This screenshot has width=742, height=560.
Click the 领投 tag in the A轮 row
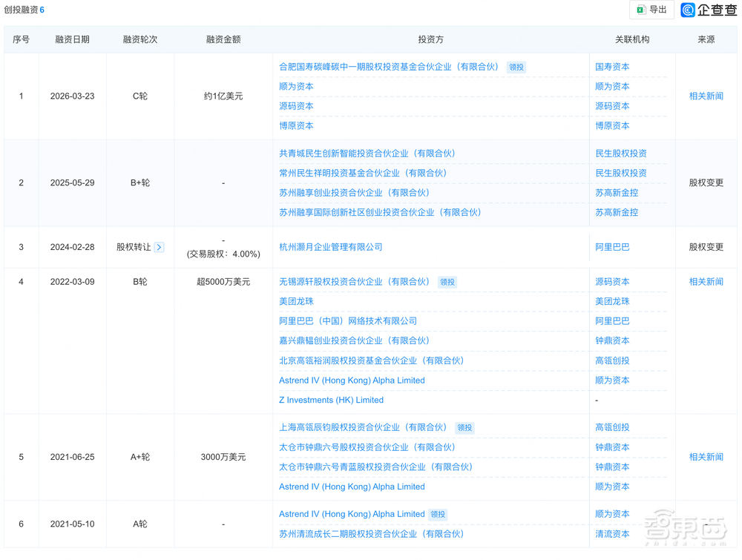pos(438,515)
